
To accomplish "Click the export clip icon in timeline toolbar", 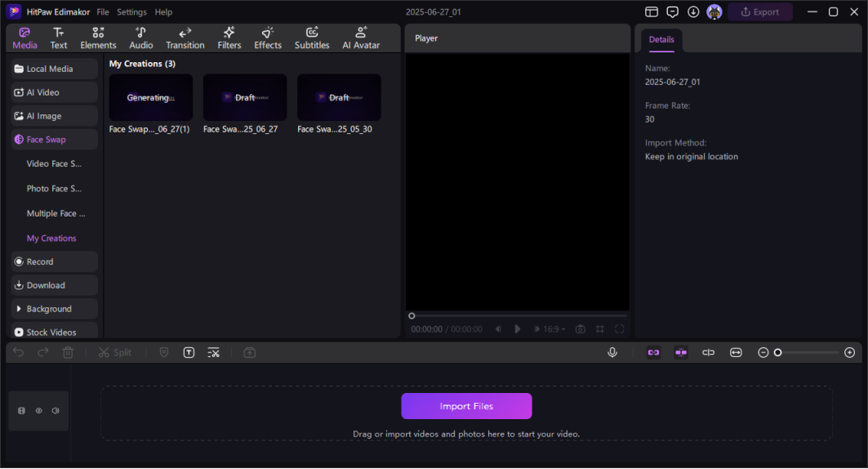I will coord(250,353).
